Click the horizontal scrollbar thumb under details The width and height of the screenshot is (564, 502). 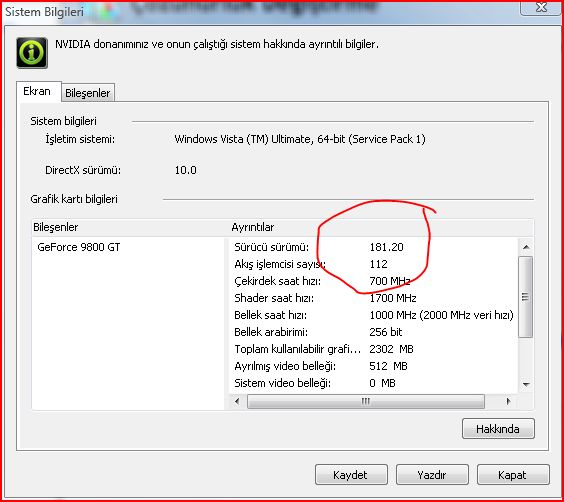pyautogui.click(x=366, y=401)
